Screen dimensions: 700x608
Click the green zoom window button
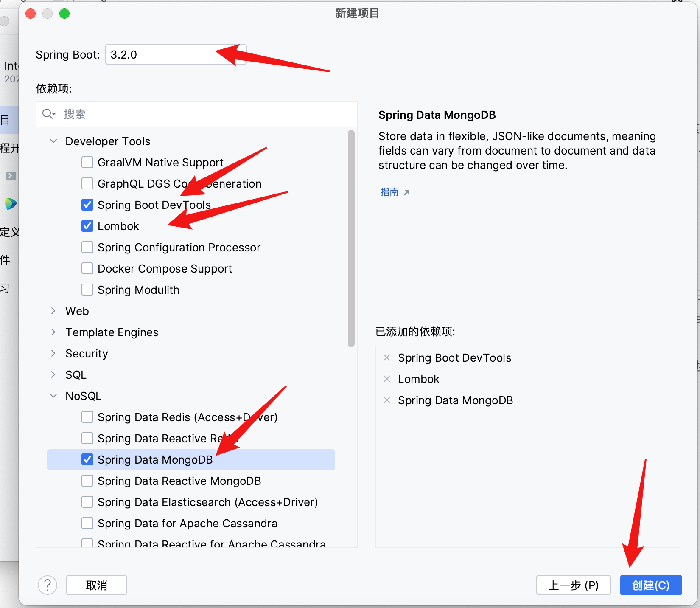(64, 14)
